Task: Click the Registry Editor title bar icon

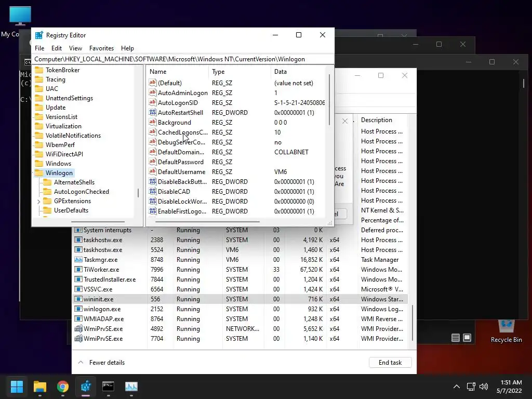Action: pos(39,35)
